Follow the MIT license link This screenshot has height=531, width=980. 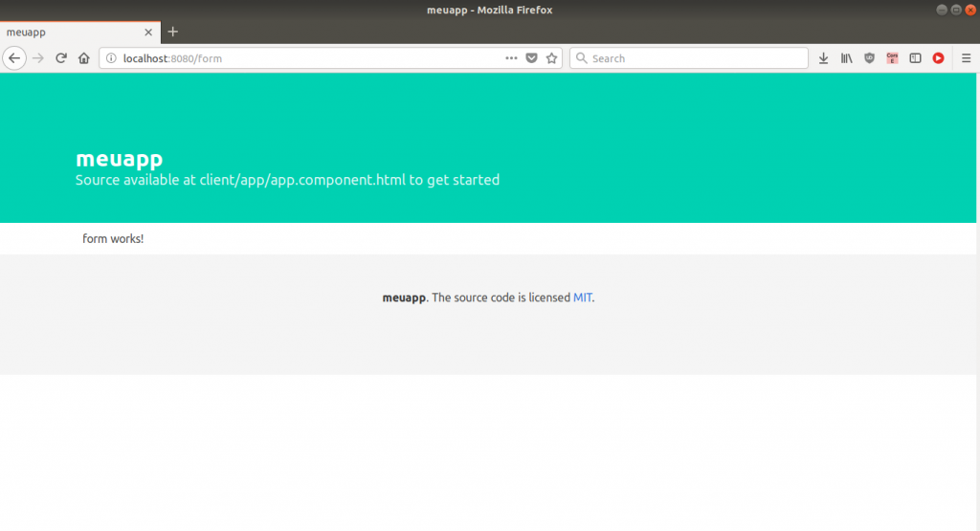[583, 298]
